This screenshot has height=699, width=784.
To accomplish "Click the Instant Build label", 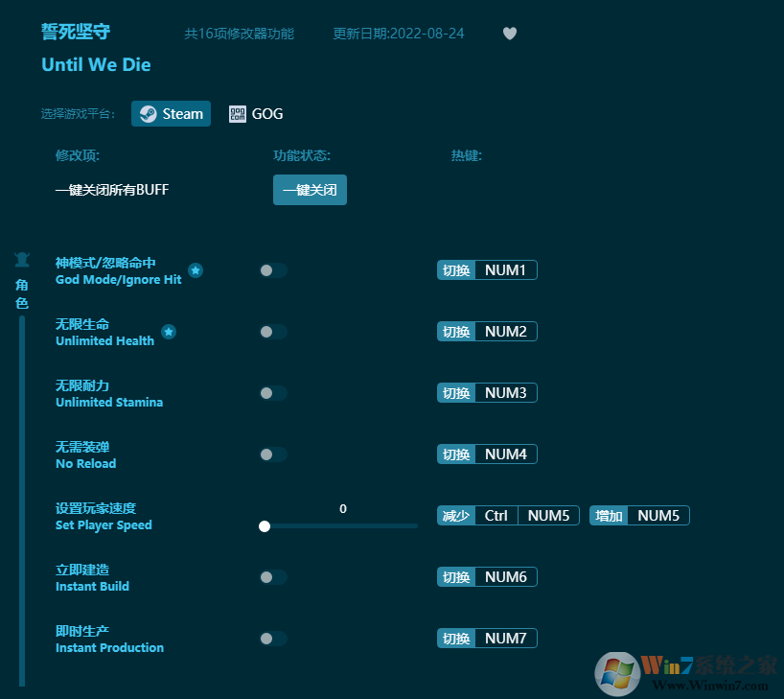I will [92, 587].
